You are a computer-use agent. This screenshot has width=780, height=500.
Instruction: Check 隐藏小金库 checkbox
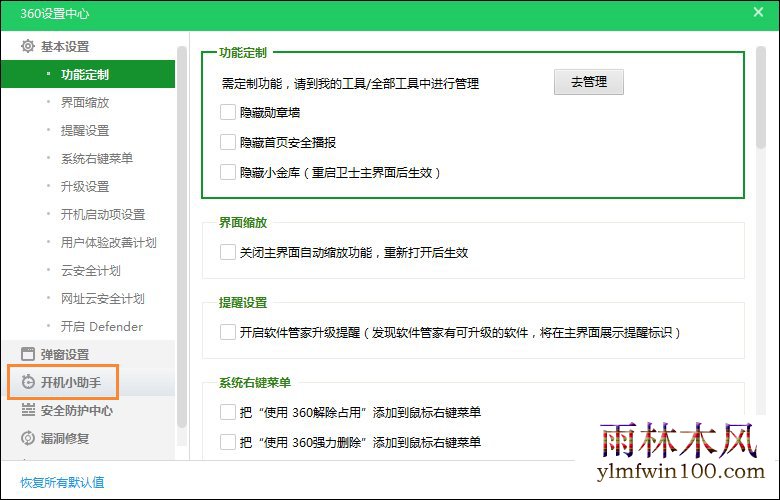[228, 172]
